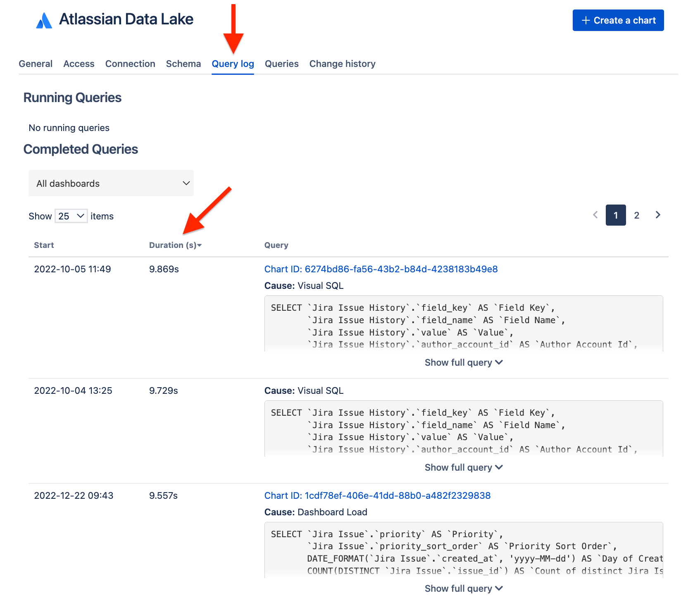This screenshot has width=700, height=600.
Task: Click Cause: Visual SQL in 9.869s row
Action: 304,286
